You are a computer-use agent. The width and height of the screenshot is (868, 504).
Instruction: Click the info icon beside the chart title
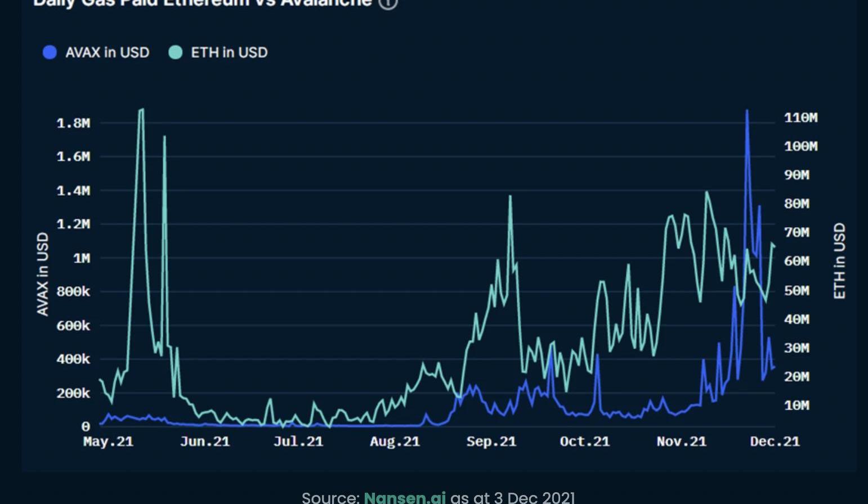click(388, 3)
